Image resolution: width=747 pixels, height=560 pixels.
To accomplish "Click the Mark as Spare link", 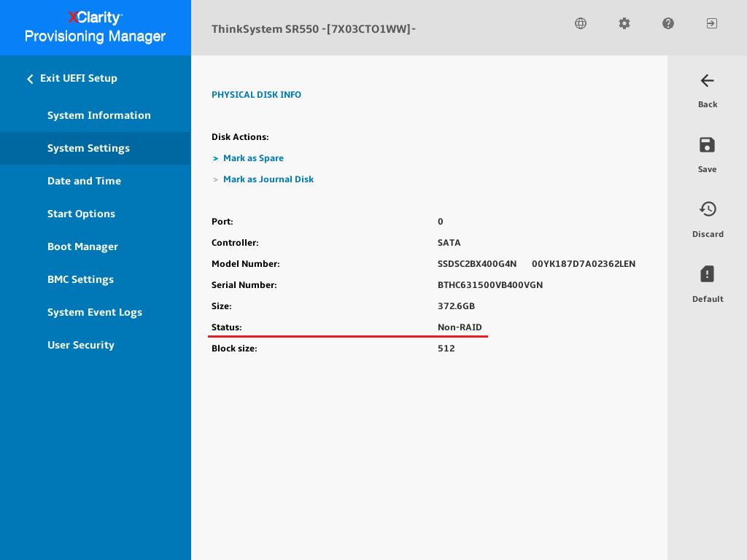I will [253, 158].
